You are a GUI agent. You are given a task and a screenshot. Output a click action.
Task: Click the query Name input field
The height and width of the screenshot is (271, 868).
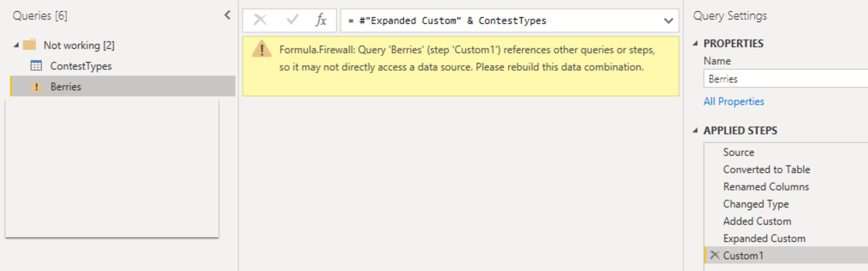(x=785, y=79)
